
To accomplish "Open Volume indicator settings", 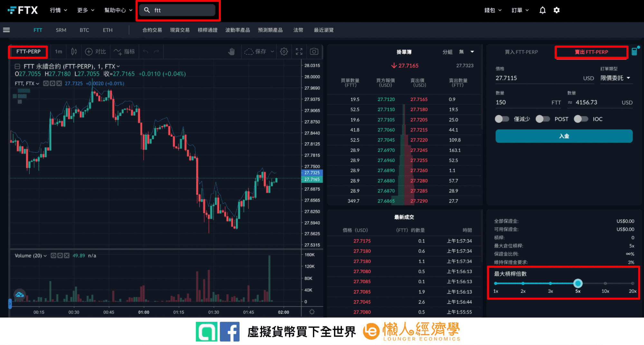I will (60, 255).
